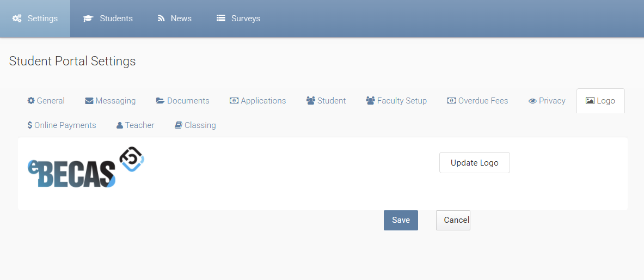
Task: Click the Settings gears icon
Action: coord(17,19)
